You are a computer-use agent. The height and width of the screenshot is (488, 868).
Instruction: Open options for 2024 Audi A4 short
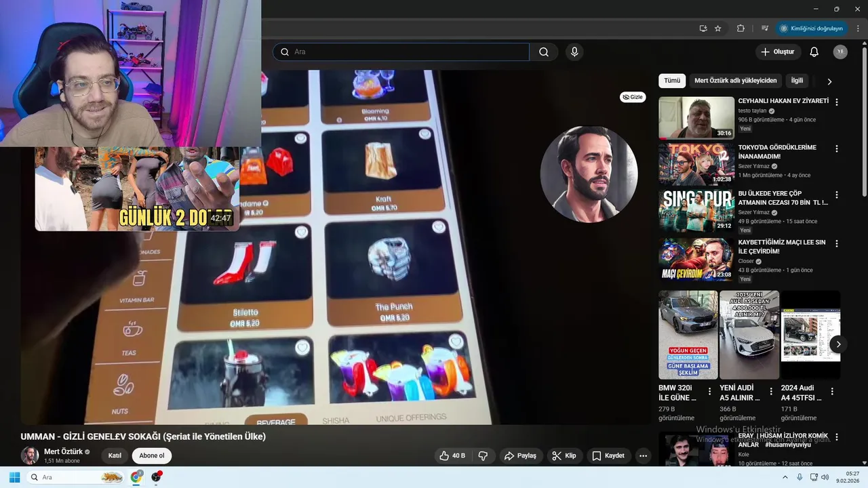pos(832,391)
